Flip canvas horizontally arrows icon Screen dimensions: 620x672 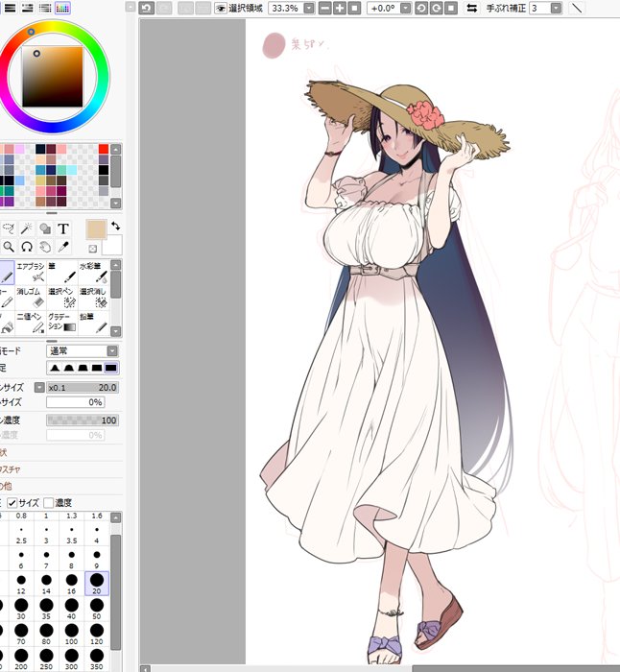(472, 8)
